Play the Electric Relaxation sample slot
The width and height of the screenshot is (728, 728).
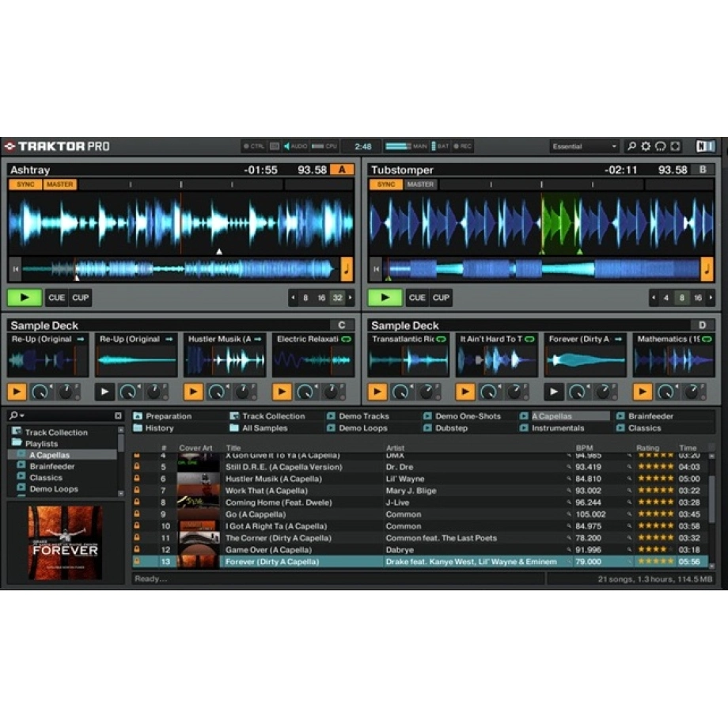point(282,392)
